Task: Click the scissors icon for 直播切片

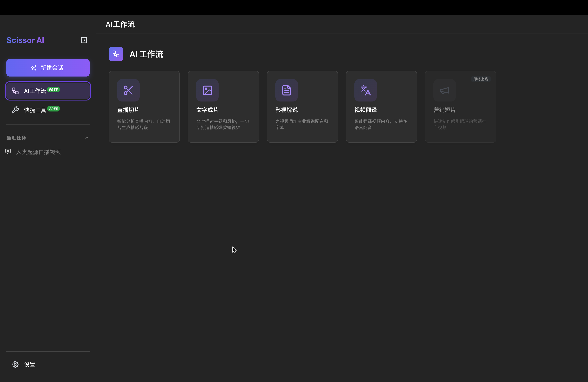Action: pos(128,90)
